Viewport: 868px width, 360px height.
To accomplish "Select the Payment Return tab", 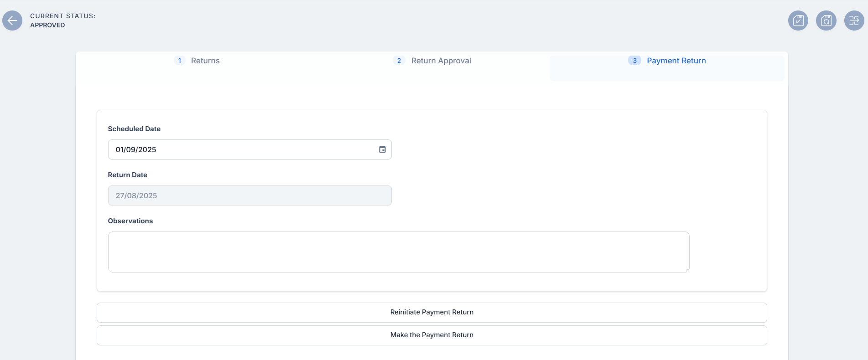I will point(676,61).
